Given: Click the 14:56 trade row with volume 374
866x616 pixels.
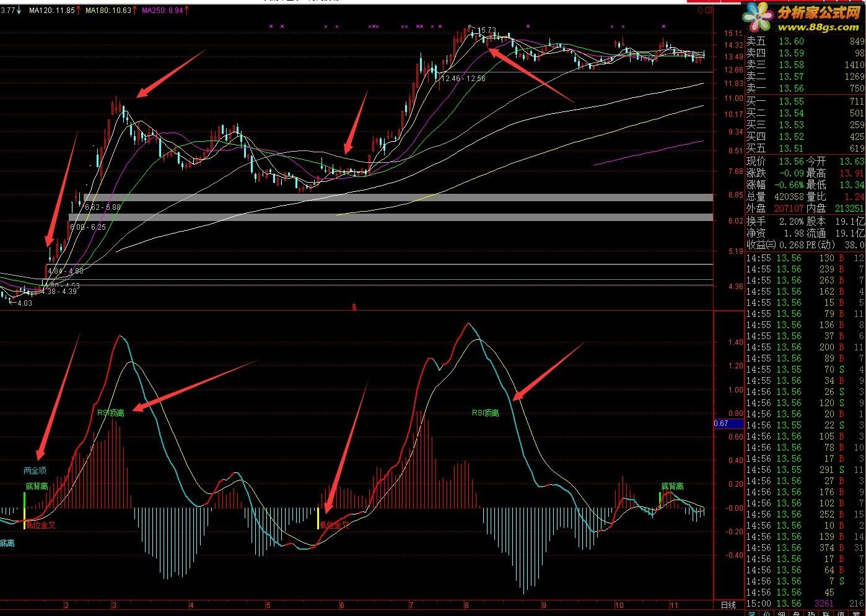Looking at the screenshot, I should point(805,548).
